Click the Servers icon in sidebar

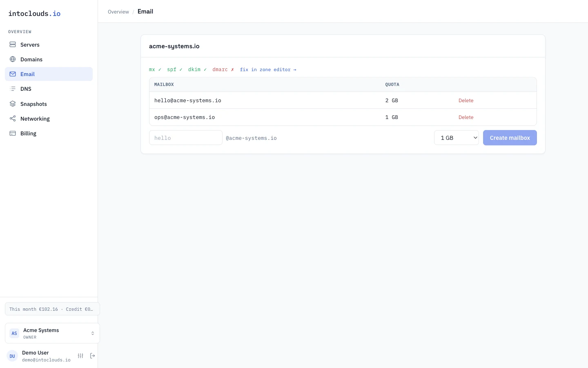pos(13,45)
